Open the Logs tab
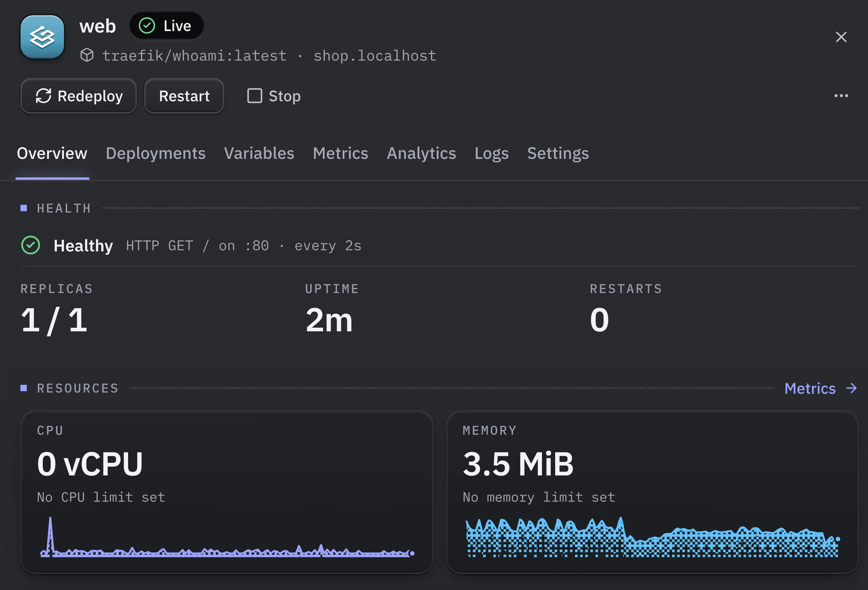Viewport: 868px width, 590px height. coord(492,153)
